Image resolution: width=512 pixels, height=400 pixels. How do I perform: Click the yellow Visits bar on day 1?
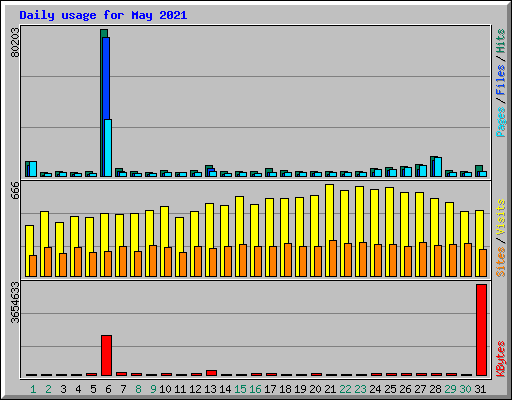pyautogui.click(x=29, y=240)
